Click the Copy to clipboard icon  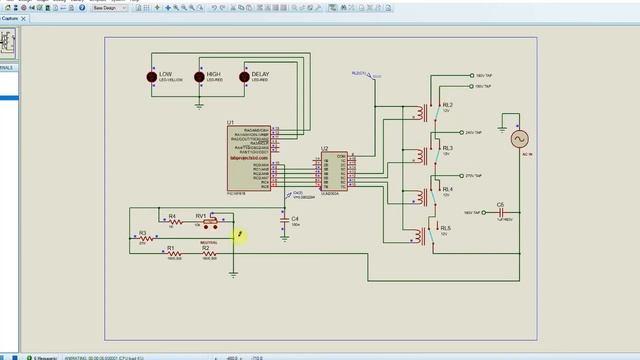241,8
